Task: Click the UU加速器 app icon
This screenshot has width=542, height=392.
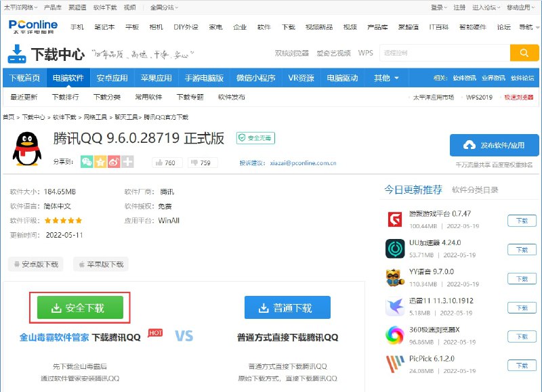Action: 395,248
